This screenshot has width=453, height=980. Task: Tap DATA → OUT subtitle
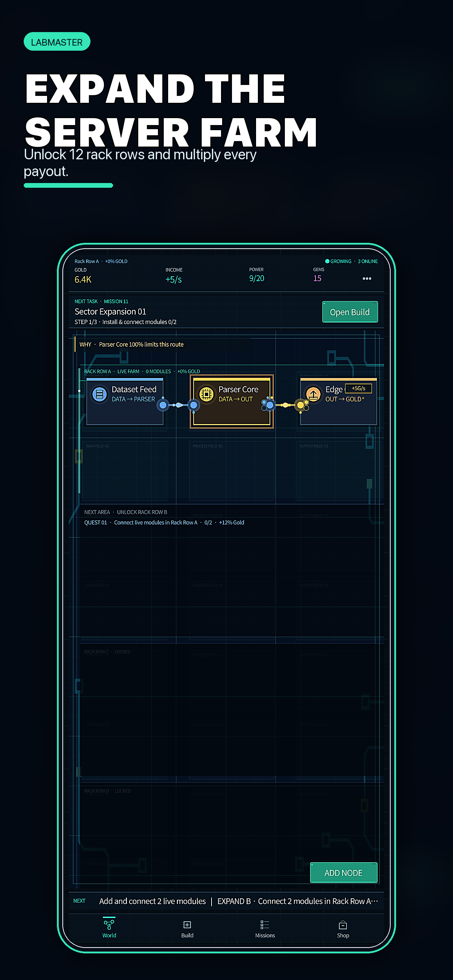[x=236, y=399]
